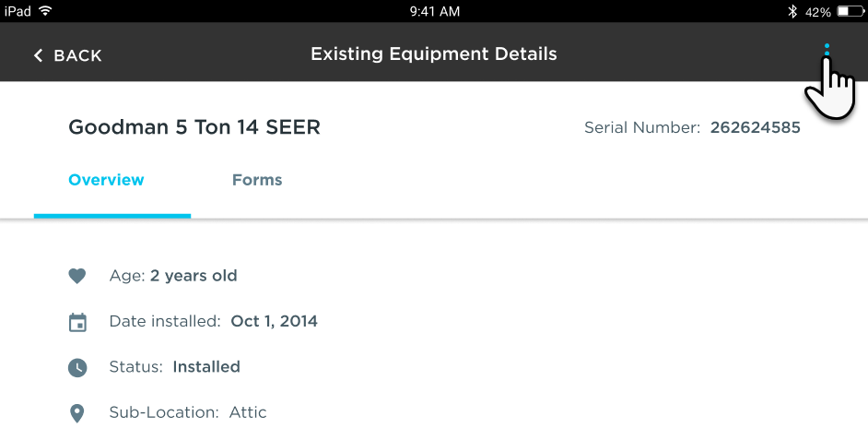The width and height of the screenshot is (868, 440).
Task: Tap the 9:41 AM clock in the status bar
Action: [434, 12]
